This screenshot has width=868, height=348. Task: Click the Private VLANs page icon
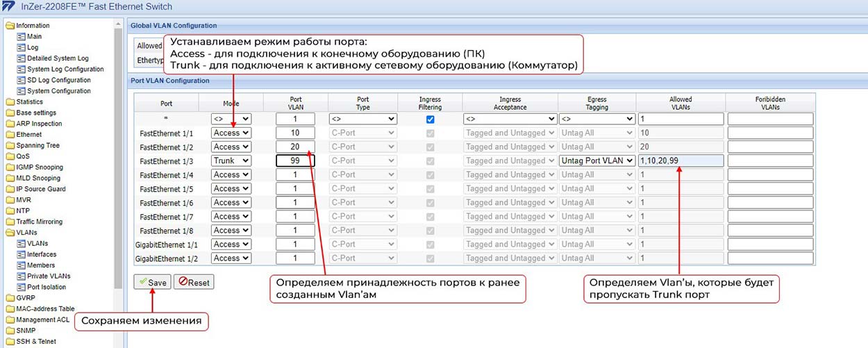point(21,276)
